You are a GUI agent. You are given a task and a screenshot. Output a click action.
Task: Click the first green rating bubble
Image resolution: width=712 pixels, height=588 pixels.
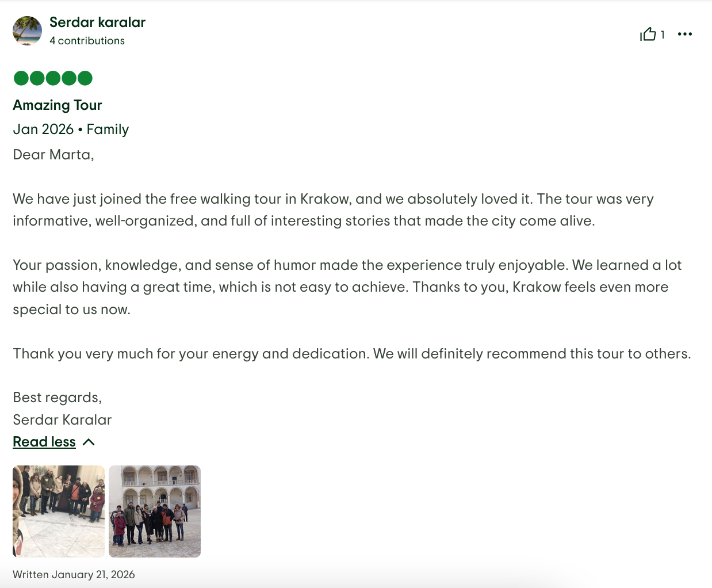pyautogui.click(x=20, y=78)
